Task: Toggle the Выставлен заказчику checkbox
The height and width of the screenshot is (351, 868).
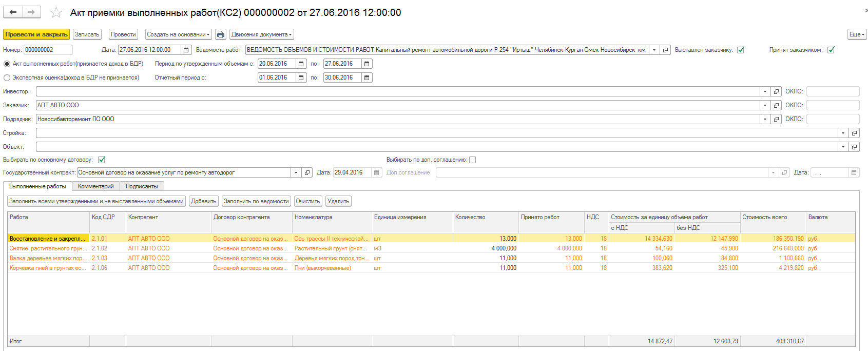Action: (x=741, y=50)
